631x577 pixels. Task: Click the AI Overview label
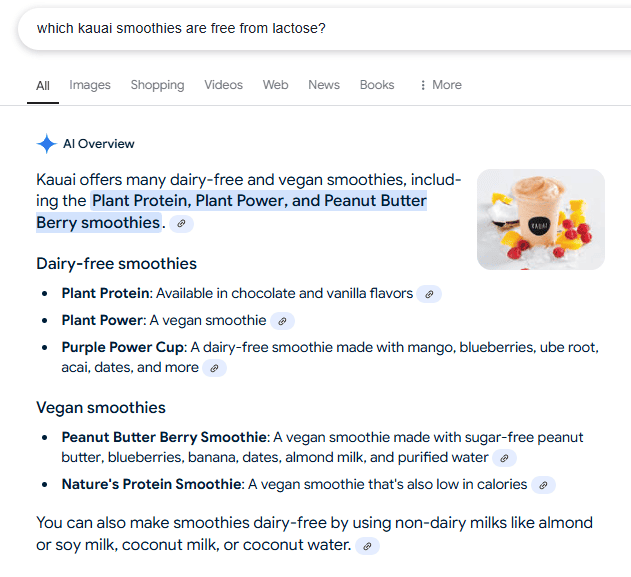click(x=98, y=144)
